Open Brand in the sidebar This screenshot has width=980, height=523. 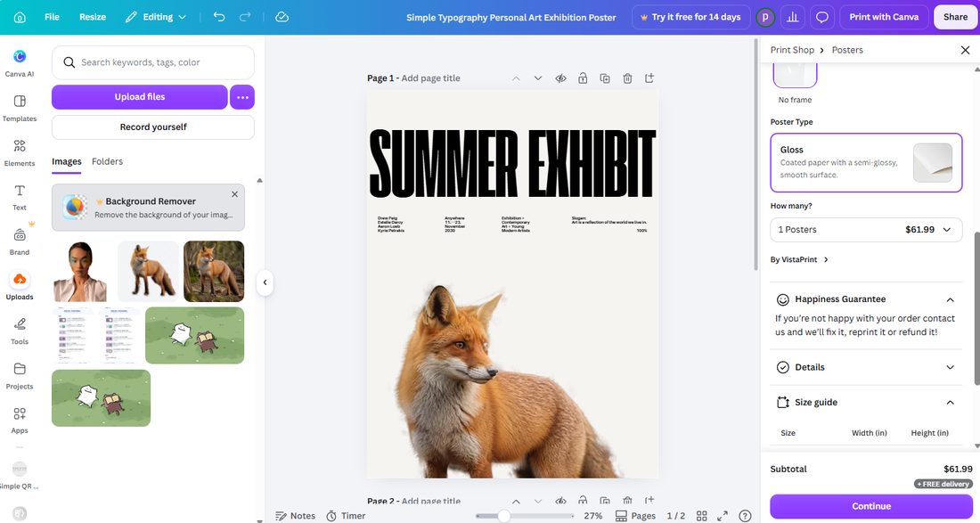point(20,241)
